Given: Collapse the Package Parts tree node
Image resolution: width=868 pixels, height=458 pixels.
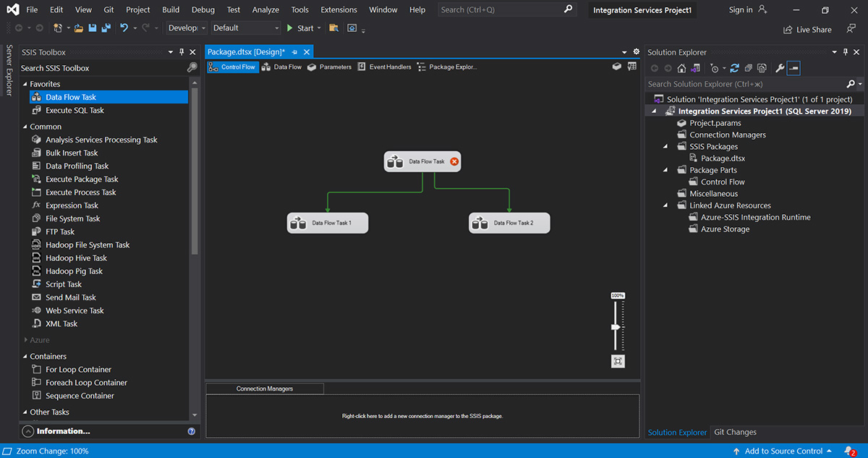Looking at the screenshot, I should (x=666, y=170).
